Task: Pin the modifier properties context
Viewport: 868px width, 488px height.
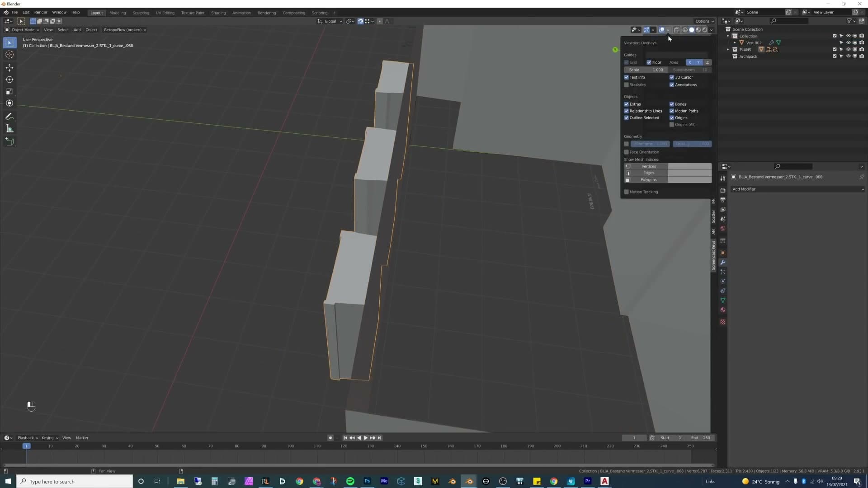Action: [862, 177]
